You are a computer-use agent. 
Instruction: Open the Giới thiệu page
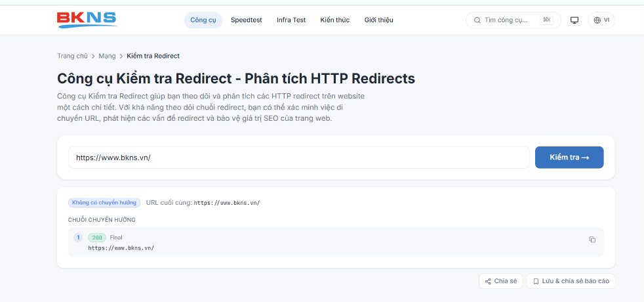point(378,20)
